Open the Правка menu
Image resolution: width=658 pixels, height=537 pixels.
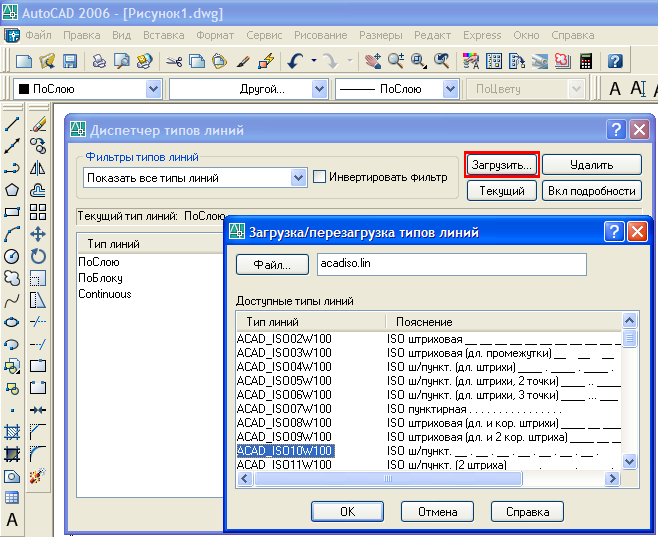click(x=81, y=35)
